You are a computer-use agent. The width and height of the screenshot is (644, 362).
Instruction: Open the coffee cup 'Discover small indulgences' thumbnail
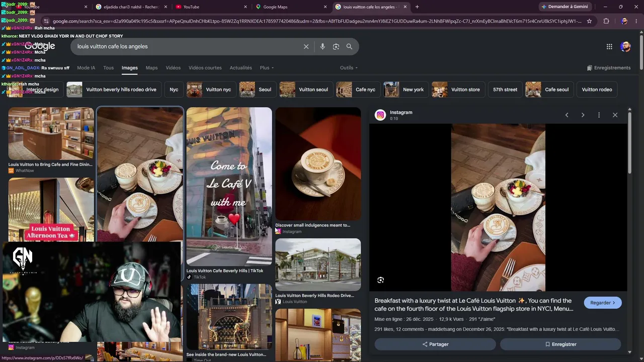318,164
